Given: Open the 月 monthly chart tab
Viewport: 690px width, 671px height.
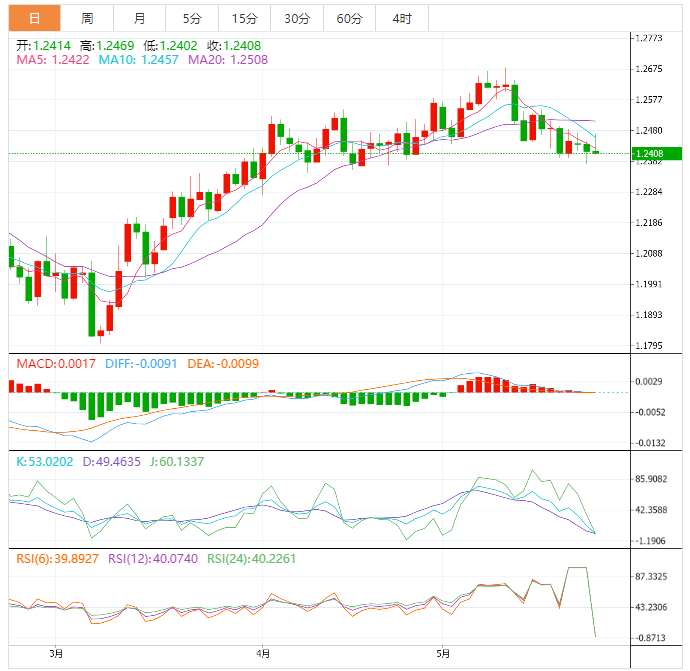Looking at the screenshot, I should [139, 18].
